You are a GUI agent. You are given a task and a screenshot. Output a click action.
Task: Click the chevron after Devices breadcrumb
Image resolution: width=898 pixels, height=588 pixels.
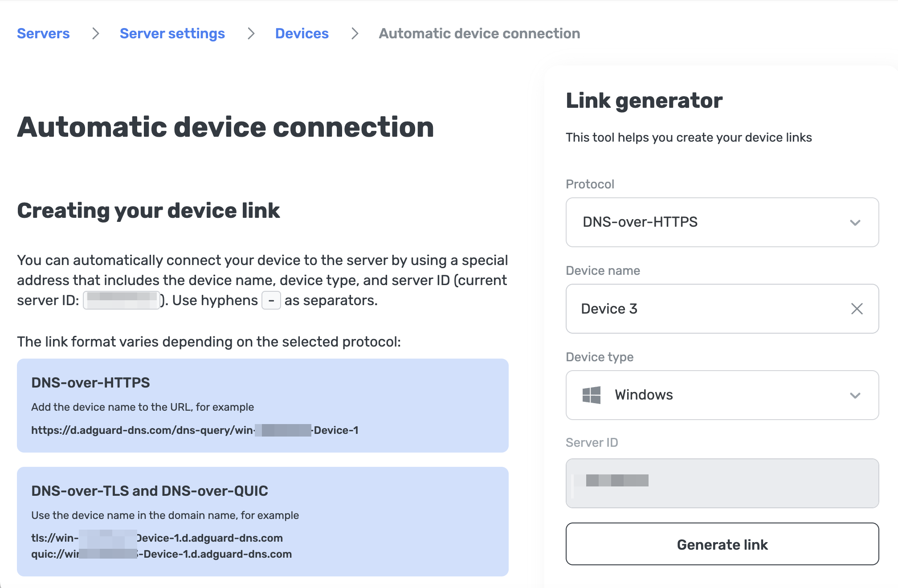355,33
